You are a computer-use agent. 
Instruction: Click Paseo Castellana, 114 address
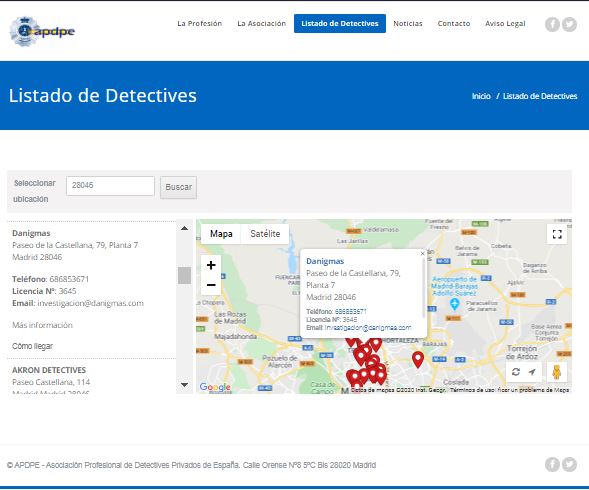[x=51, y=382]
